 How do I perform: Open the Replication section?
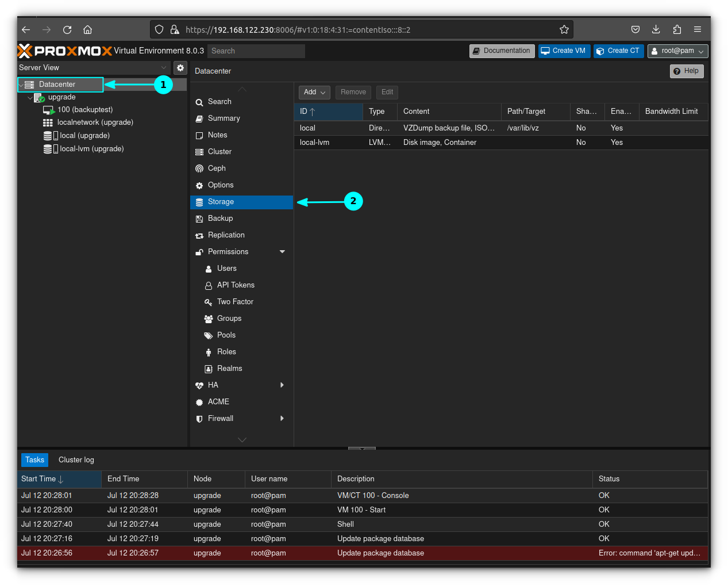point(241,235)
